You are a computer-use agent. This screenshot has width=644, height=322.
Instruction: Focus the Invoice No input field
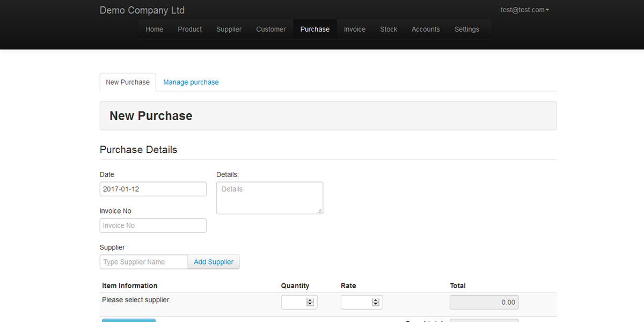pos(152,225)
